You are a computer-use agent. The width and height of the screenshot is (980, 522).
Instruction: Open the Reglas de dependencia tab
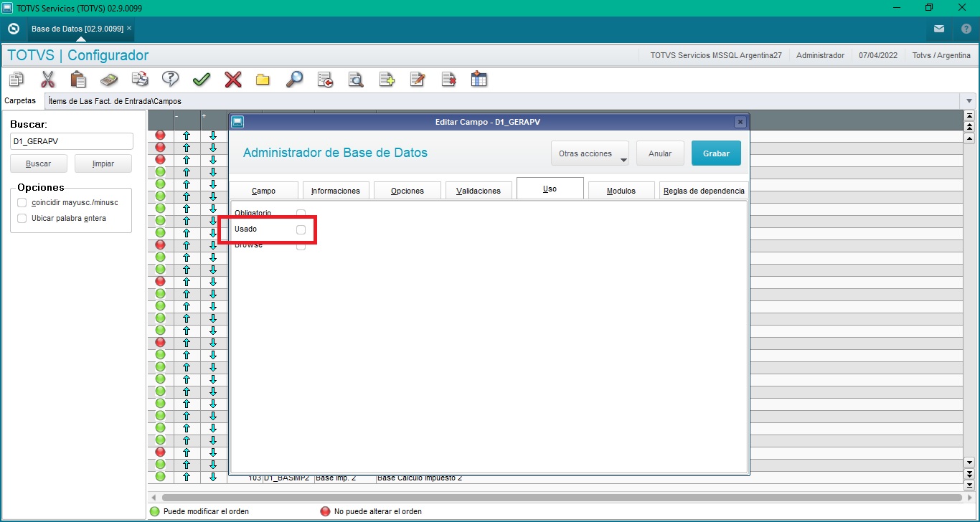tap(704, 191)
